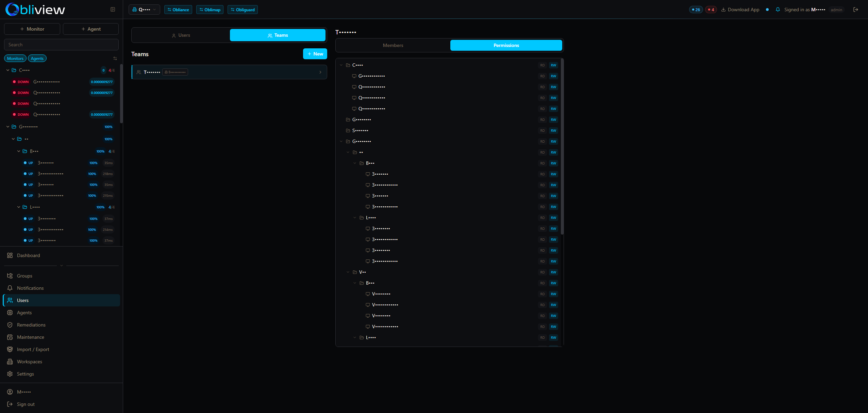Image resolution: width=868 pixels, height=413 pixels.
Task: Open the Obliguard service link
Action: pos(242,10)
